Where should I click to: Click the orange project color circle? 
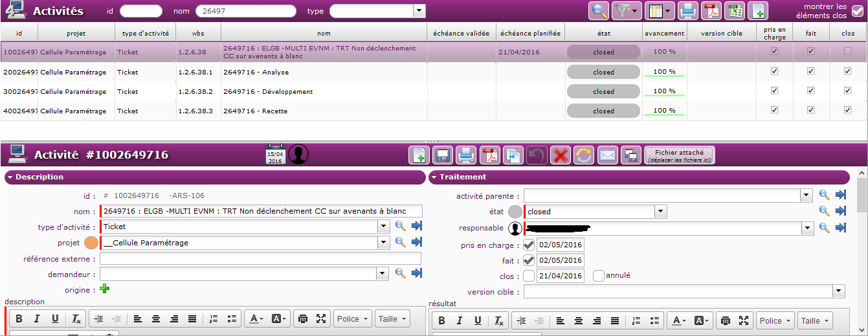[x=91, y=243]
